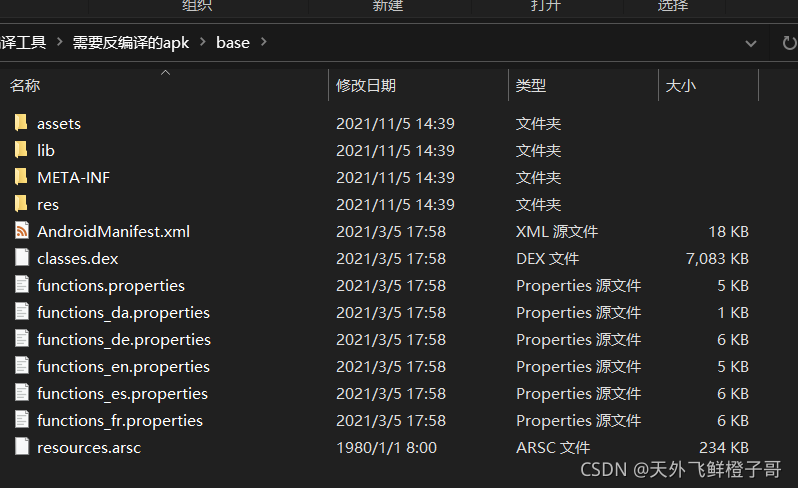798x488 pixels.
Task: Select the lib folder name
Action: click(46, 151)
